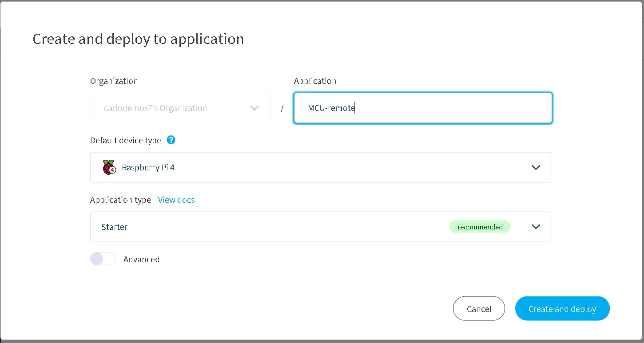The width and height of the screenshot is (644, 343).
Task: Expand the Default device type dropdown
Action: (321, 167)
